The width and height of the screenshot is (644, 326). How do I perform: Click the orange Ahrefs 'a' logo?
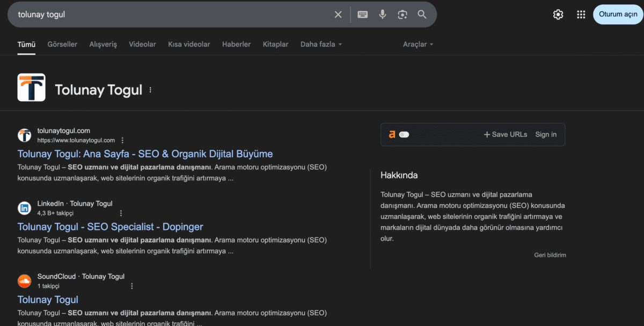(392, 134)
